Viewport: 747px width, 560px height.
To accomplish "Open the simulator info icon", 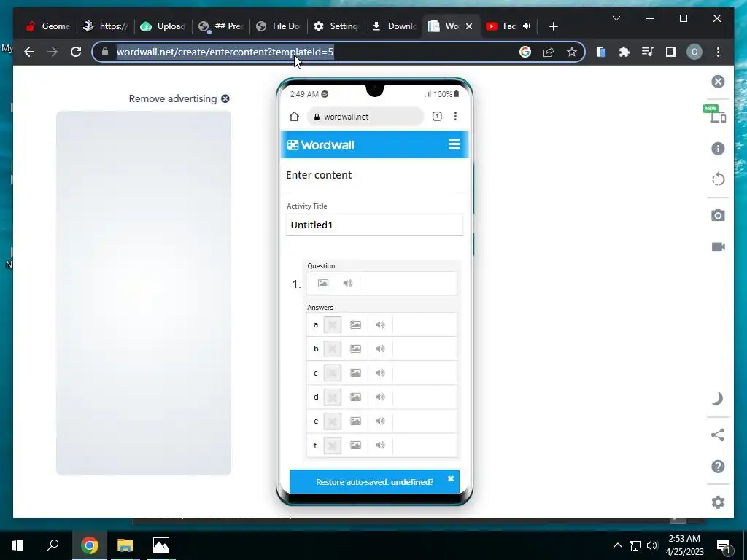I will pyautogui.click(x=718, y=149).
